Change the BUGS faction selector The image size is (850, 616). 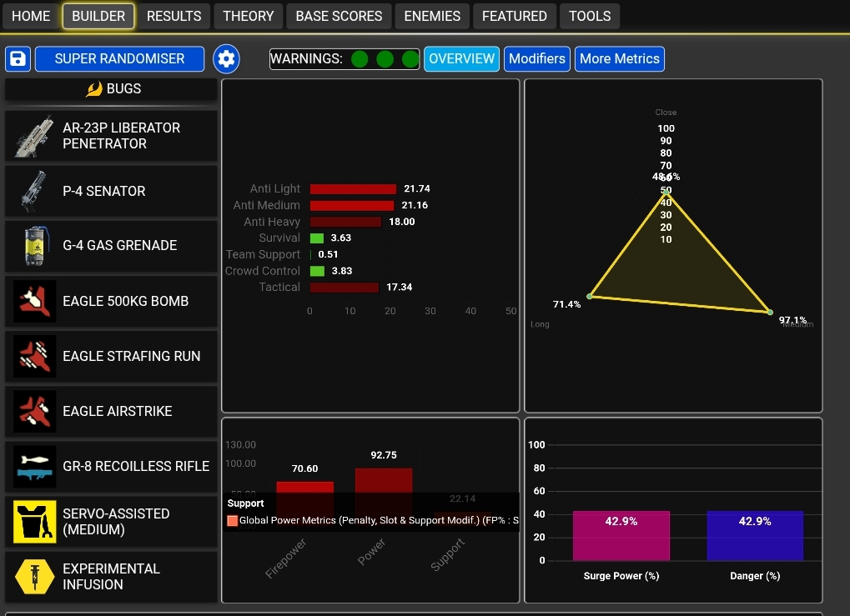point(111,89)
